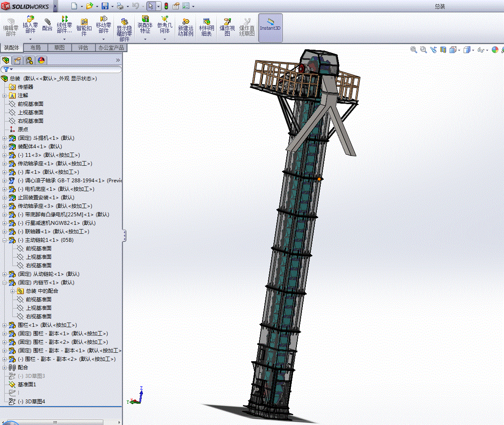Click the Mate tool (配合)
Image resolution: width=504 pixels, height=425 pixels.
coord(47,24)
